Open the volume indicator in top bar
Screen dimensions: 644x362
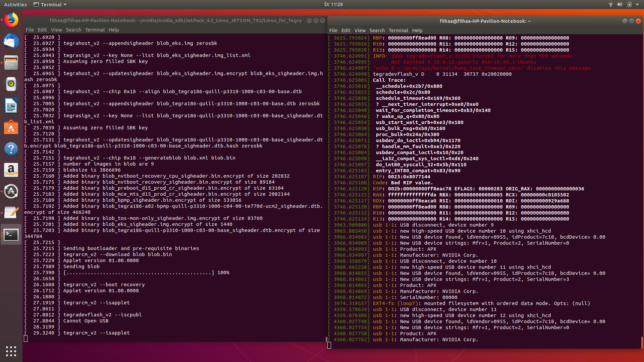(620, 5)
